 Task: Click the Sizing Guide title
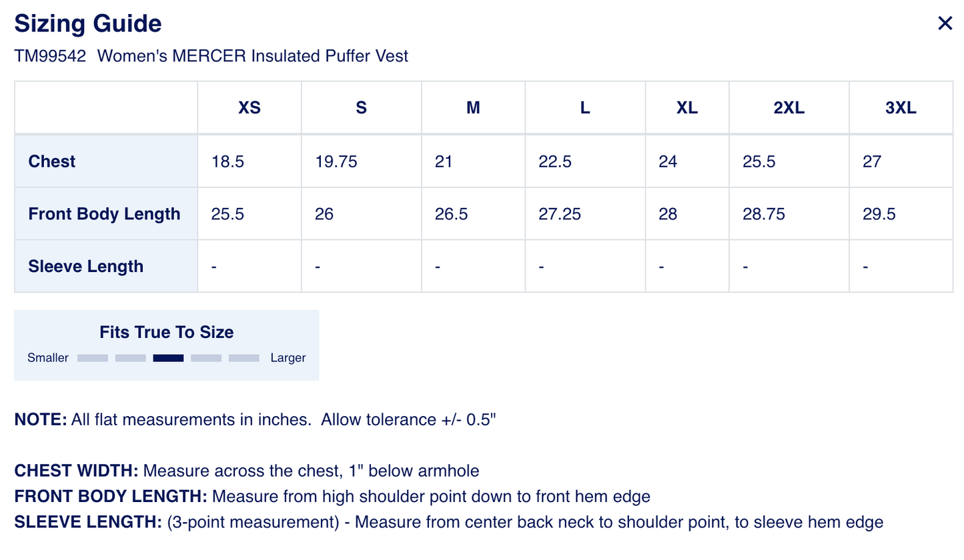pyautogui.click(x=88, y=24)
